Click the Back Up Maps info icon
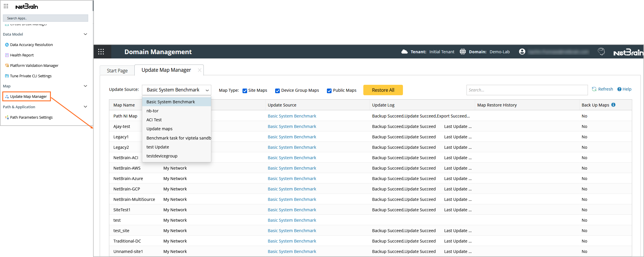Screen dimensions: 644x257 [613, 105]
